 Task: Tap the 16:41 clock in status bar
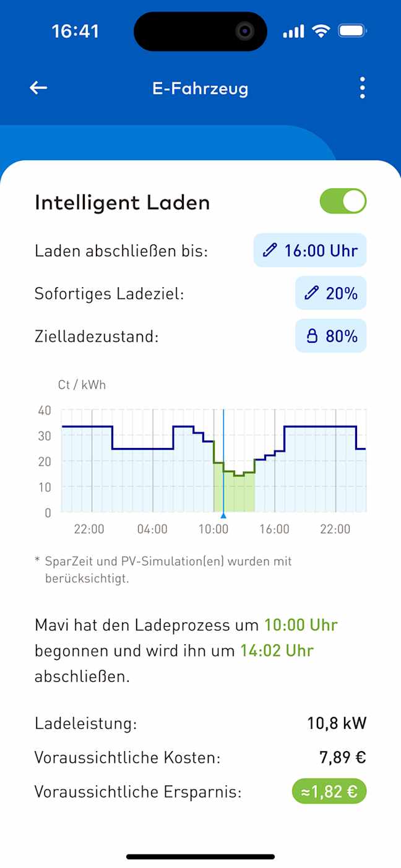click(75, 31)
